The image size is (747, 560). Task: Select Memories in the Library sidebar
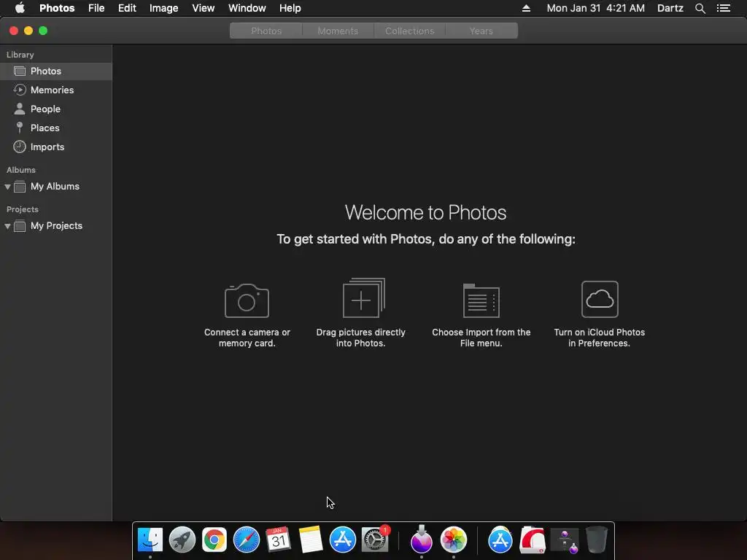pos(55,90)
